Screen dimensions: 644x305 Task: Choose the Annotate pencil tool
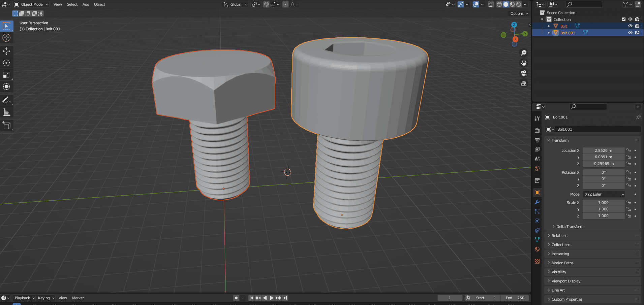tap(6, 100)
